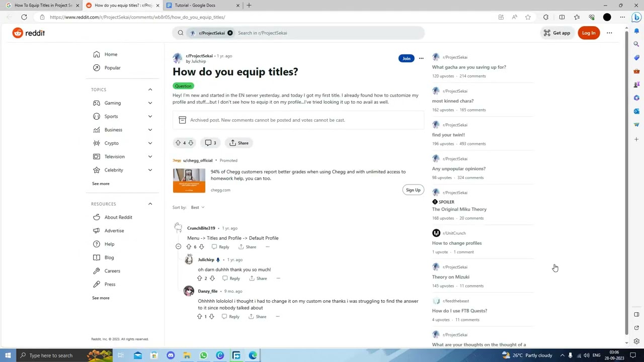The width and height of the screenshot is (644, 362).
Task: Open the Sort by Best dropdown
Action: pyautogui.click(x=197, y=207)
